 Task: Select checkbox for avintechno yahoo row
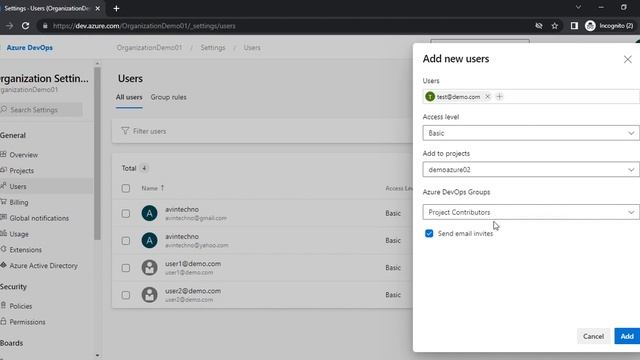pyautogui.click(x=126, y=241)
